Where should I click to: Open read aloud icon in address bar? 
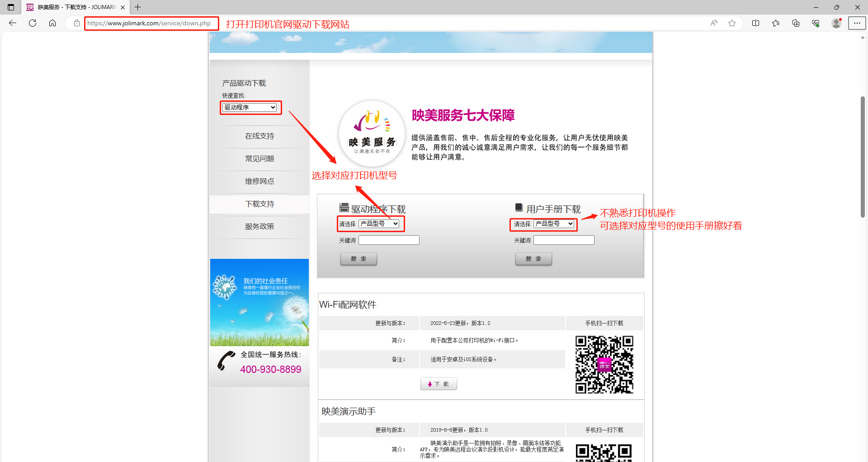click(714, 23)
